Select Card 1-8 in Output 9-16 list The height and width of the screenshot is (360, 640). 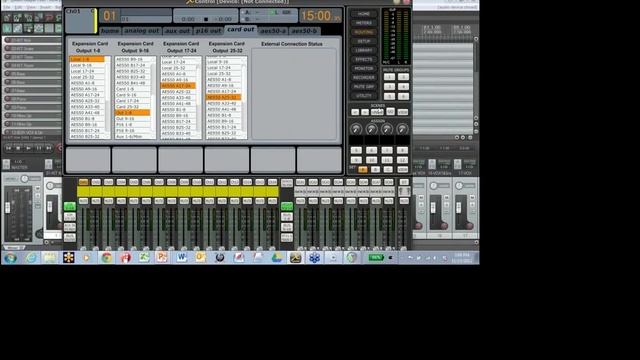point(132,89)
